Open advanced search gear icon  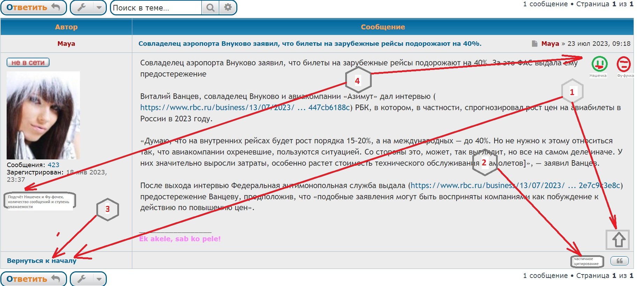[228, 8]
